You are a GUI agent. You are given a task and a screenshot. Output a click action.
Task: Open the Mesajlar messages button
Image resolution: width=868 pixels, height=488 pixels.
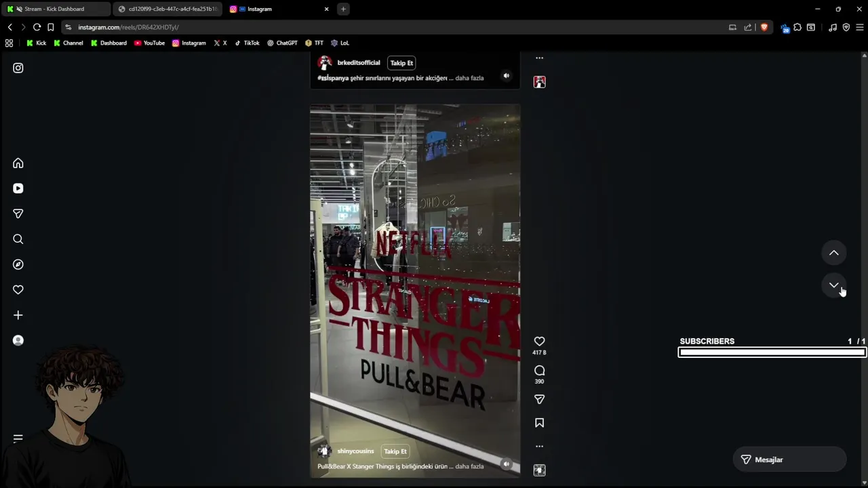[x=789, y=460]
